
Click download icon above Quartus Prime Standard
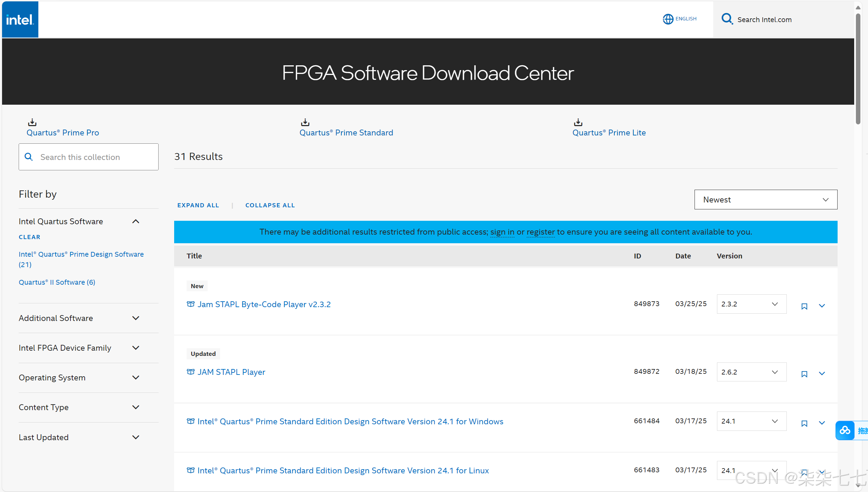tap(305, 122)
